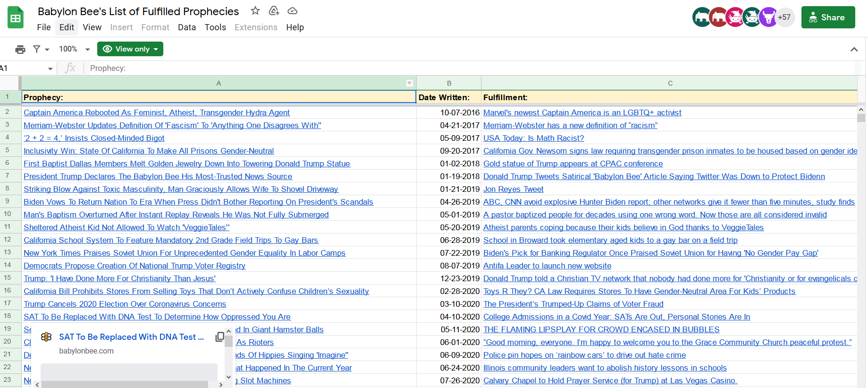Select the Date Written: header cell
This screenshot has height=388, width=868.
coord(449,97)
